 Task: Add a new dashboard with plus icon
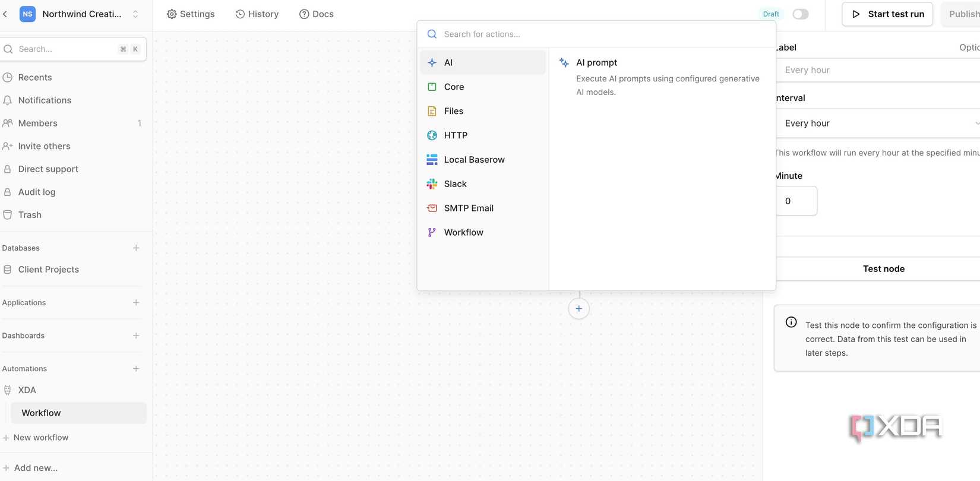[136, 336]
